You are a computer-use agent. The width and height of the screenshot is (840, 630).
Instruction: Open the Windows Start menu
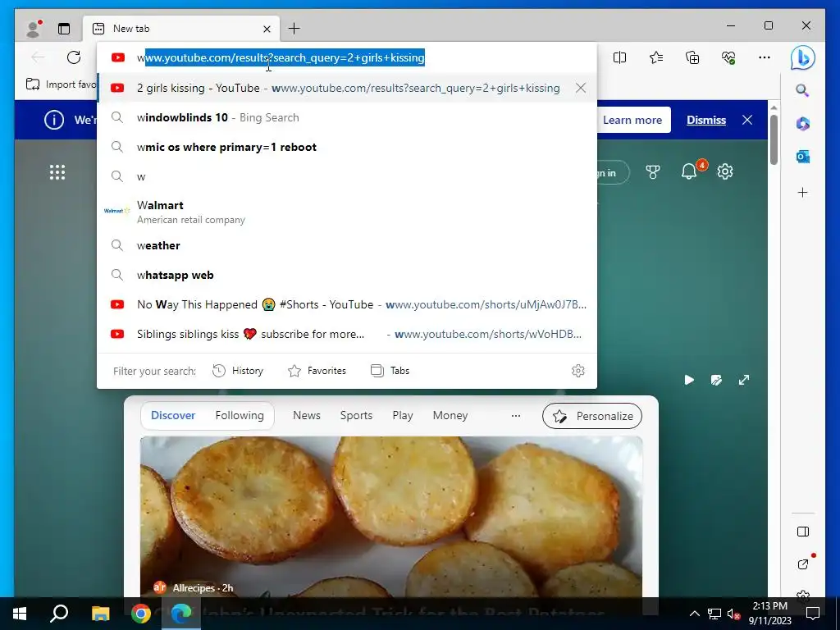pyautogui.click(x=20, y=614)
